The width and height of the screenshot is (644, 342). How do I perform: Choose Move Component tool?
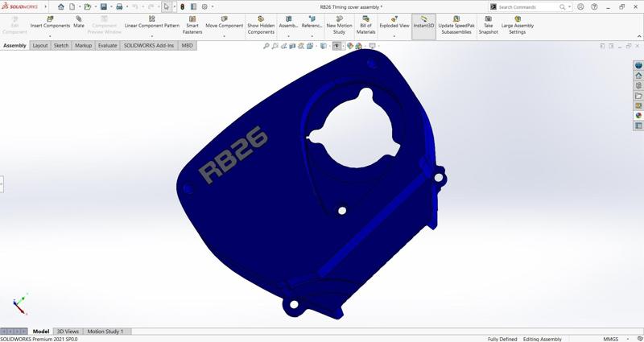point(225,23)
